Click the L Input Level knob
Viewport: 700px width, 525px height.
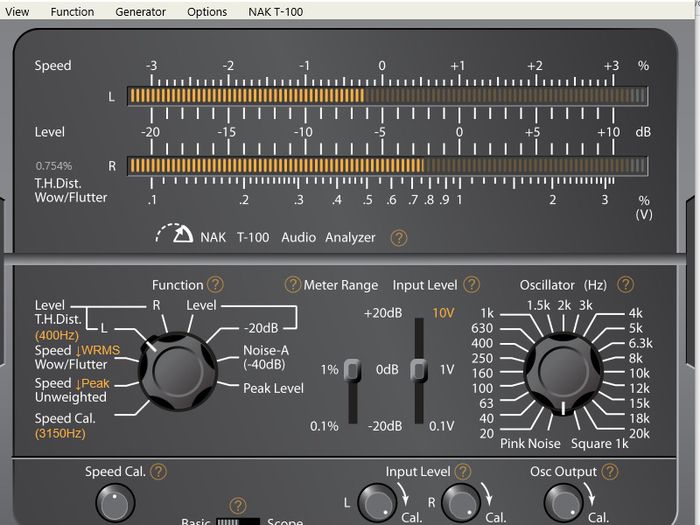pyautogui.click(x=377, y=503)
